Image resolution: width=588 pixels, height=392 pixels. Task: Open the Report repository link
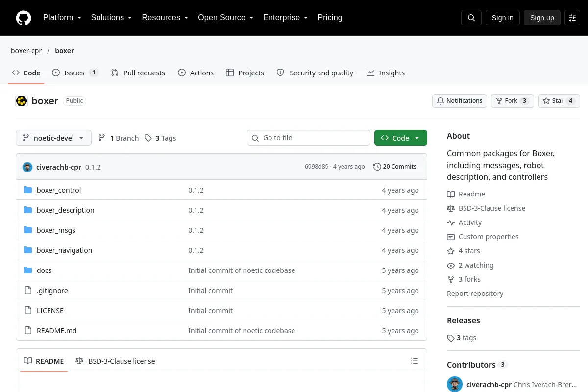coord(475,294)
